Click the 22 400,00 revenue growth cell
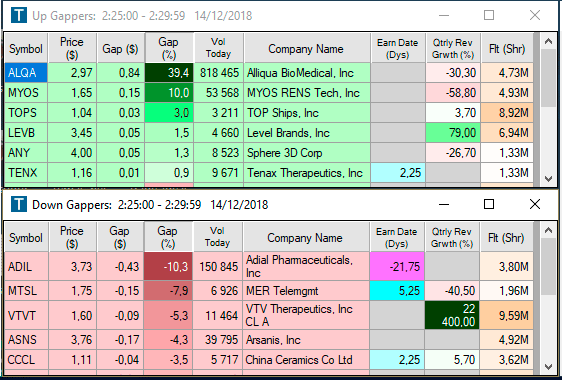Screen dimensions: 562x380 [x=452, y=315]
